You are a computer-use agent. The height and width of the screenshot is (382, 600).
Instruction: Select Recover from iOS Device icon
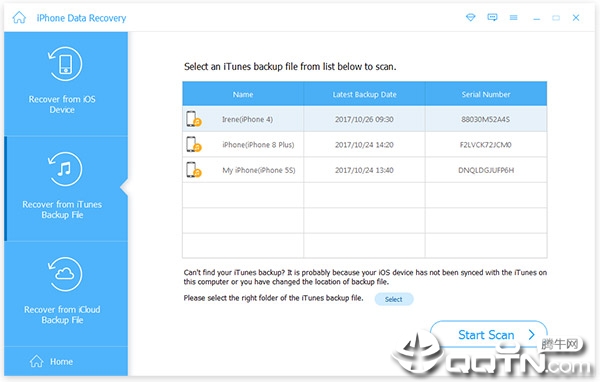tap(65, 64)
